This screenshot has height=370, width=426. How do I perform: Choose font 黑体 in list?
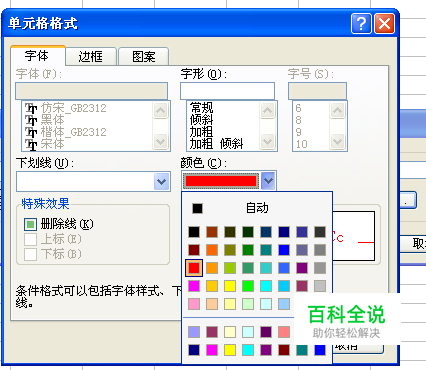[53, 120]
